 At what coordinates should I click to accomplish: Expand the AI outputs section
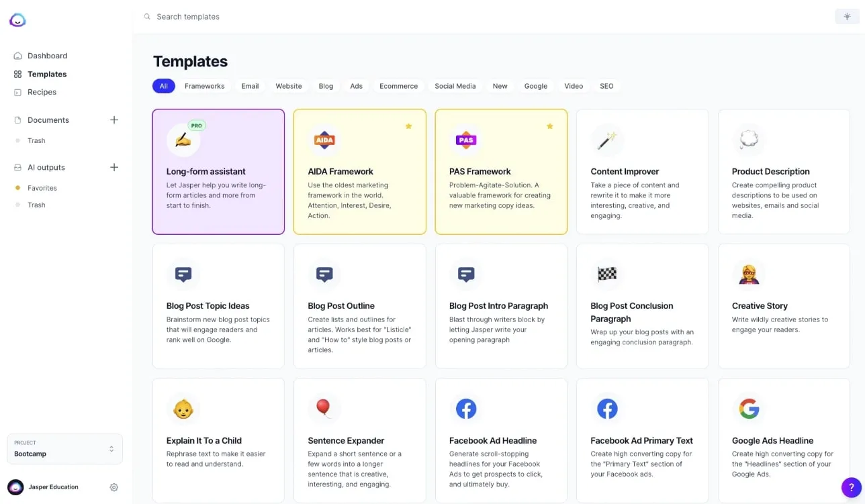(x=46, y=167)
